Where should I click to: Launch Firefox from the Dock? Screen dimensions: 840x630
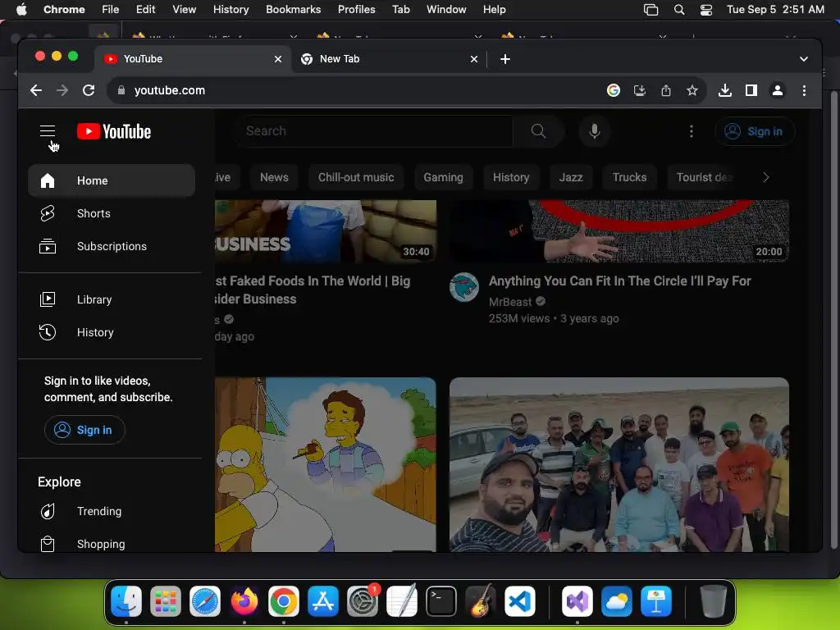(x=244, y=601)
